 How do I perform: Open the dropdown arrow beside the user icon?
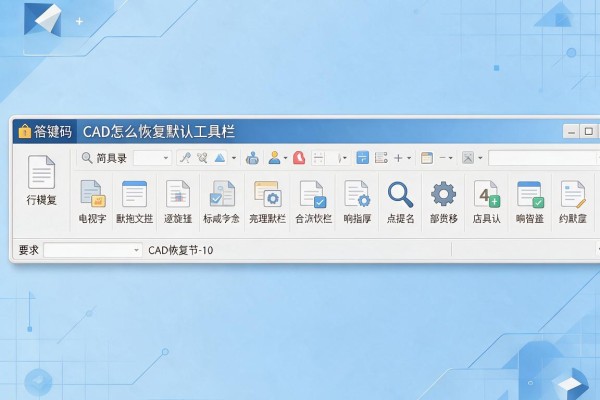pos(285,158)
